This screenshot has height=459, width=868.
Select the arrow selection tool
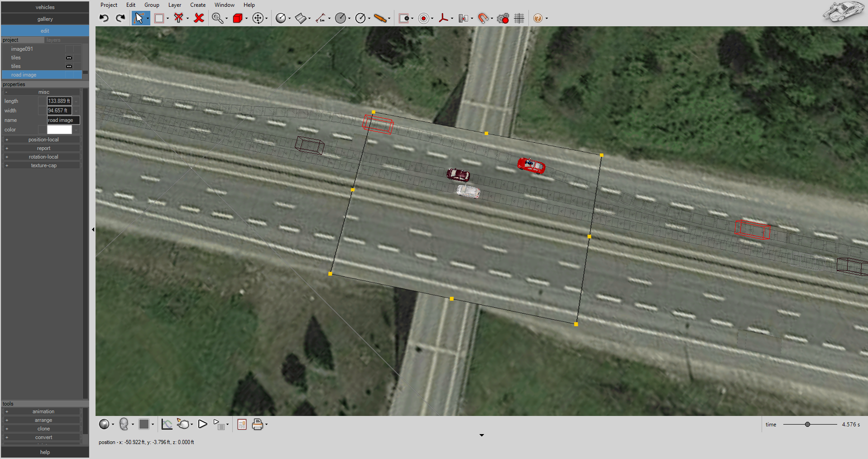(x=140, y=18)
